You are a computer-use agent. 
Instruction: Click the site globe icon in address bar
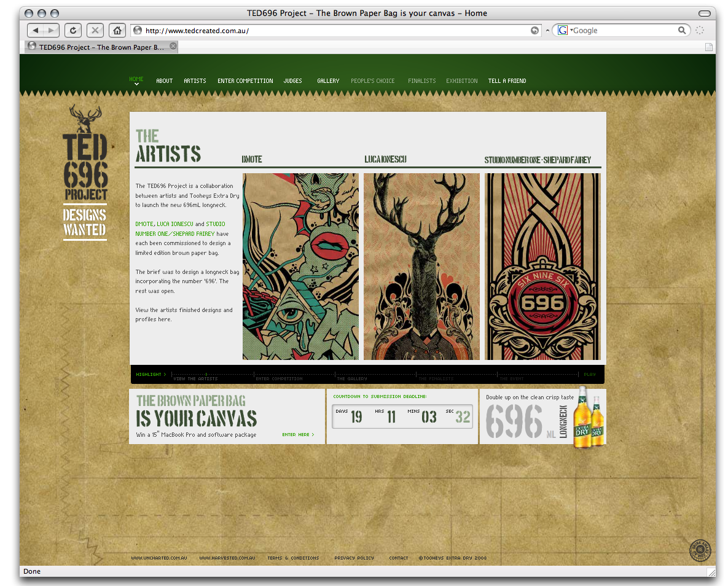tap(138, 31)
